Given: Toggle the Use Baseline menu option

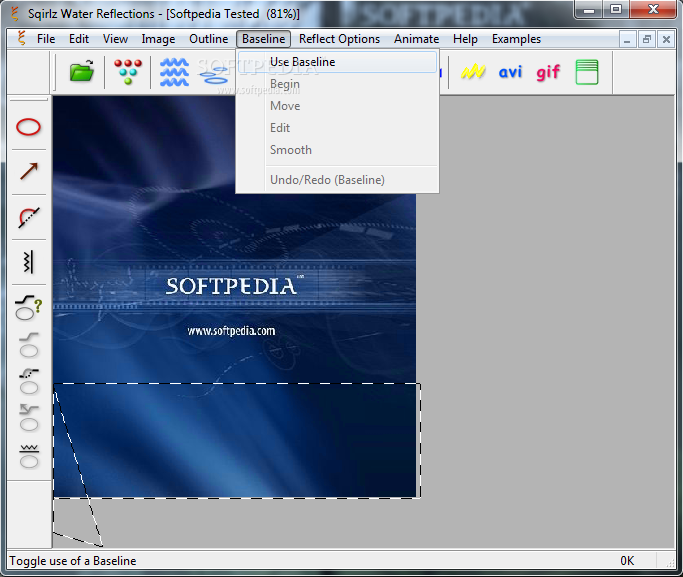Looking at the screenshot, I should click(337, 62).
